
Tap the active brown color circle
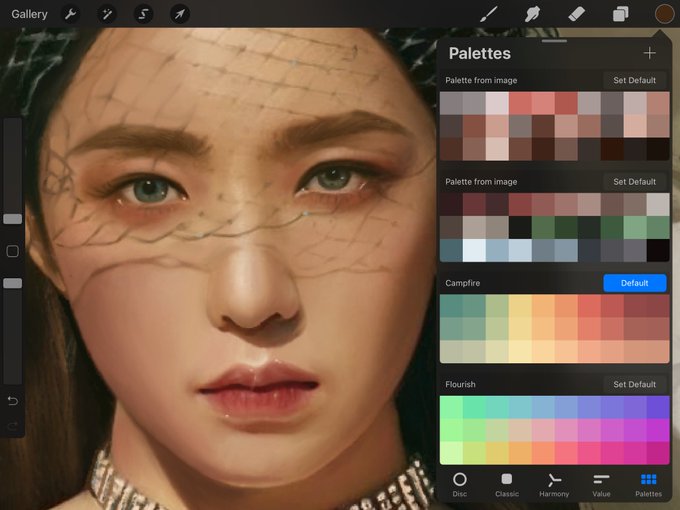(664, 14)
